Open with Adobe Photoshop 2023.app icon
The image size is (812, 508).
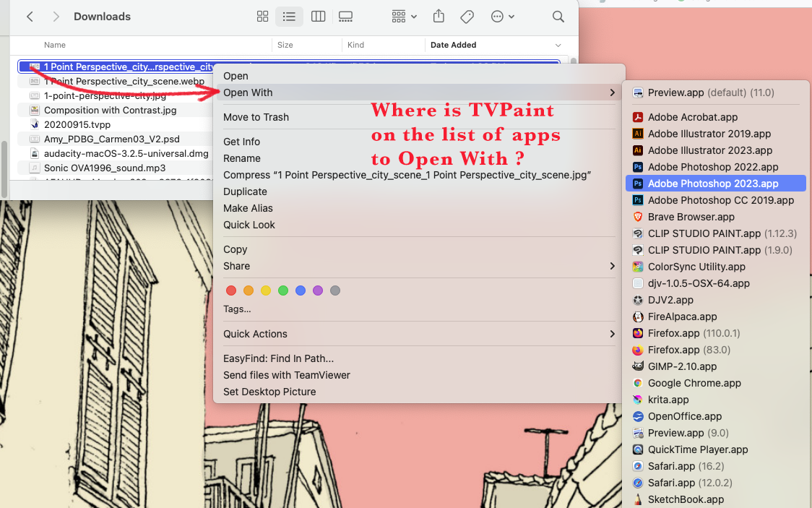click(638, 184)
